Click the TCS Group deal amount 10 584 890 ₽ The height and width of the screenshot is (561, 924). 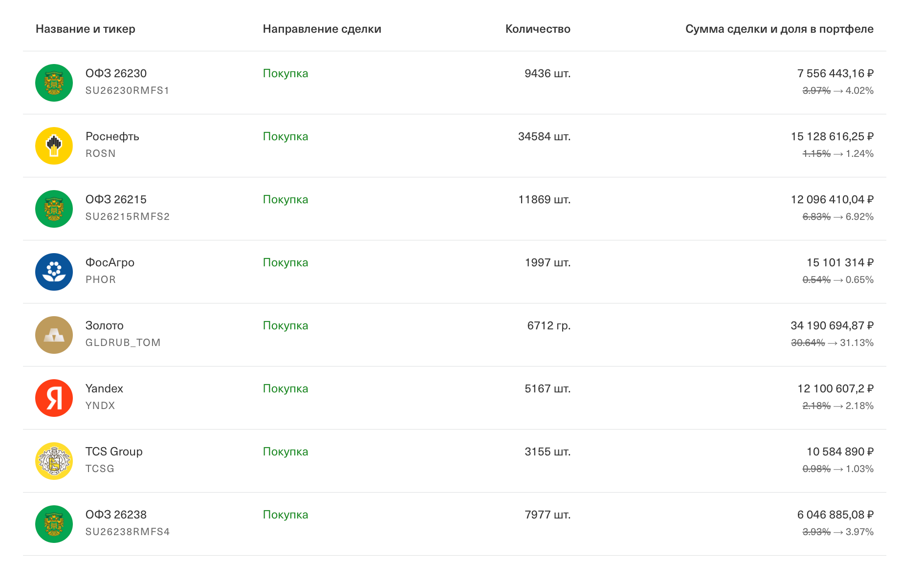pyautogui.click(x=839, y=452)
